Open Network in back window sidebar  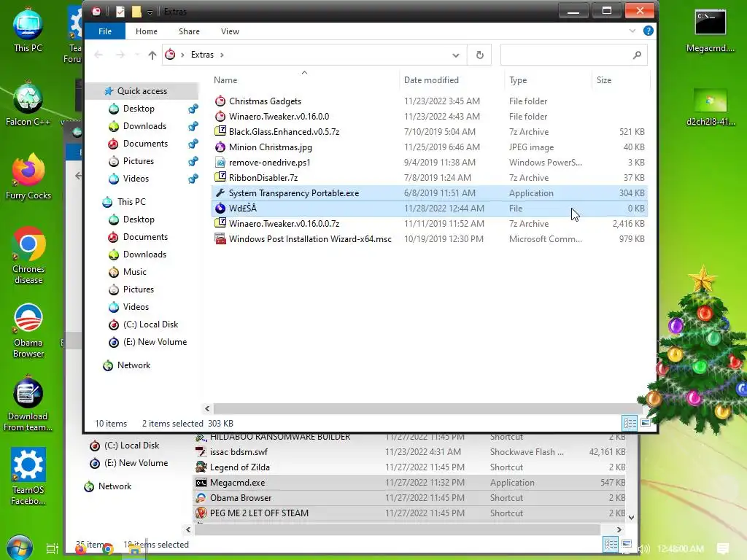(115, 486)
